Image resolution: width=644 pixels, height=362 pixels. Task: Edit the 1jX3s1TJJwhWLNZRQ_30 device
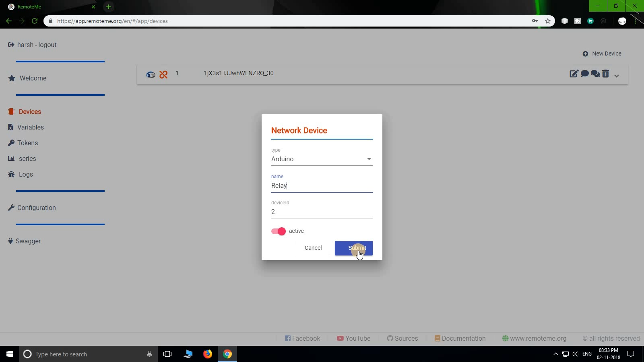coord(574,74)
